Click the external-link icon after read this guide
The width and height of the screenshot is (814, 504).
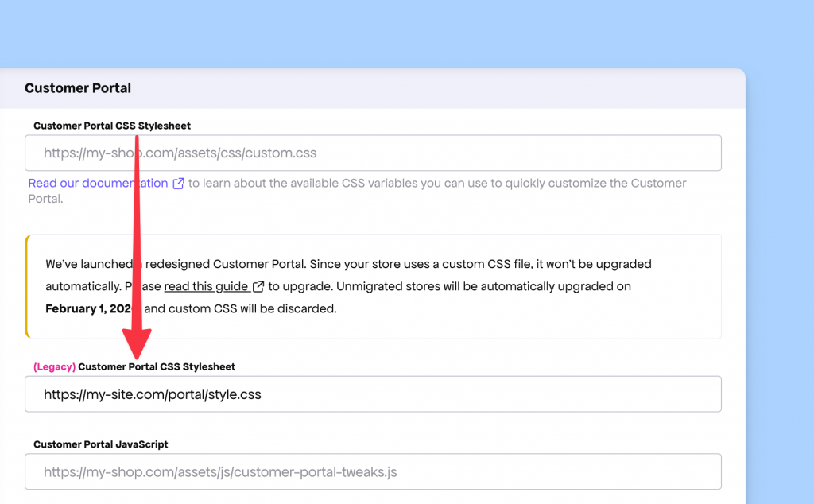tap(258, 286)
